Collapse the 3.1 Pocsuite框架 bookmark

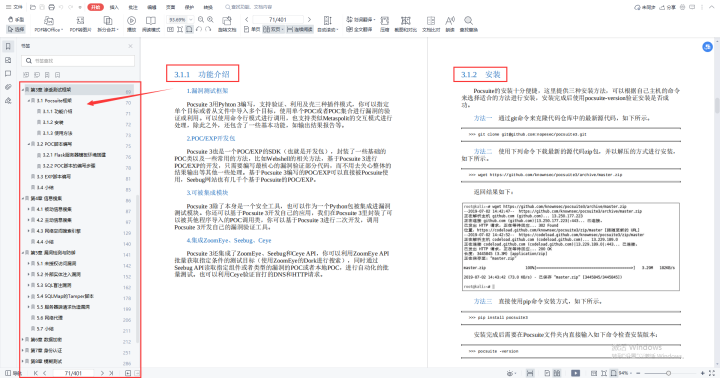pyautogui.click(x=28, y=101)
